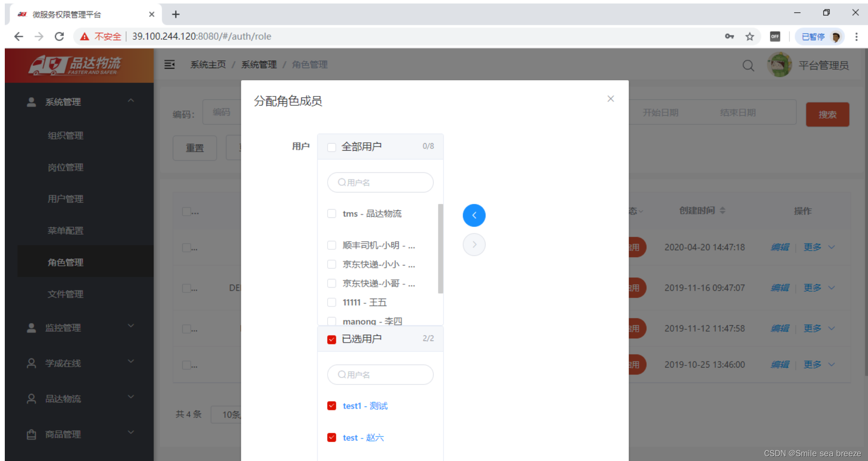The width and height of the screenshot is (868, 461).
Task: Click the 开始日期 date field
Action: 660,113
